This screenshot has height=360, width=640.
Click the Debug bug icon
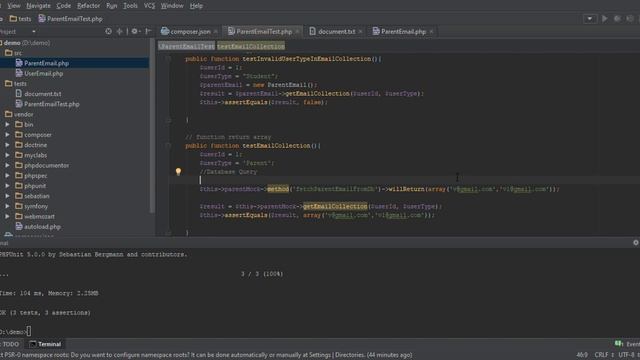[618, 19]
